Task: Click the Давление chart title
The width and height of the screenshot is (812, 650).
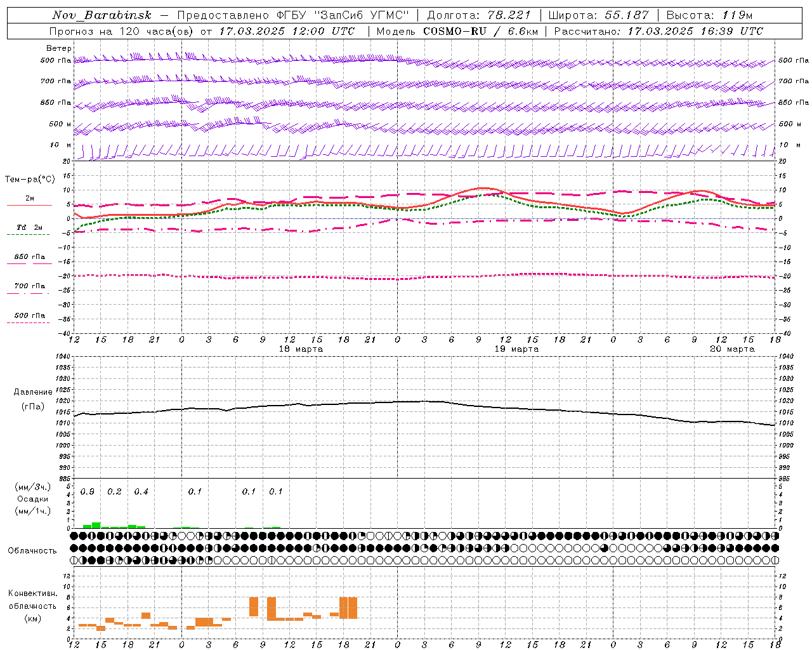Action: (x=33, y=392)
